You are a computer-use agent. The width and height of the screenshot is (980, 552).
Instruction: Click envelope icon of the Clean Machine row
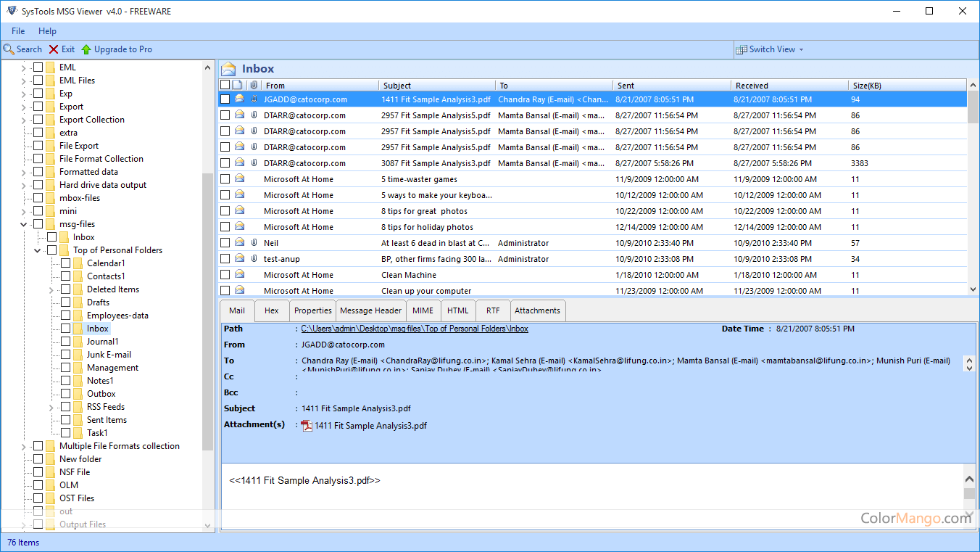point(239,275)
